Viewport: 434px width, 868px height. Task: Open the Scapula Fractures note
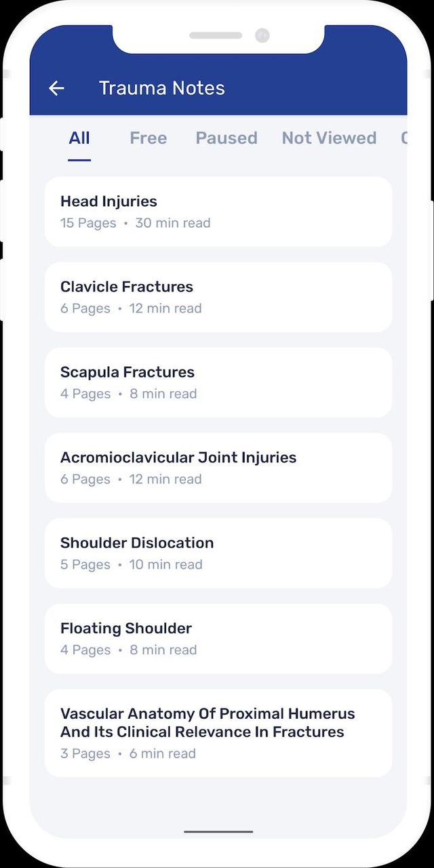pyautogui.click(x=217, y=381)
